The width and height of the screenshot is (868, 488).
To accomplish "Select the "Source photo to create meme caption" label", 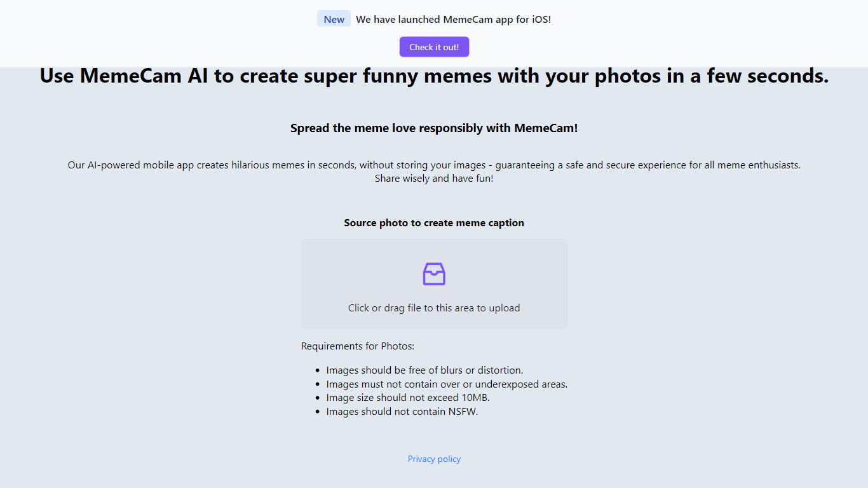I will (x=434, y=223).
